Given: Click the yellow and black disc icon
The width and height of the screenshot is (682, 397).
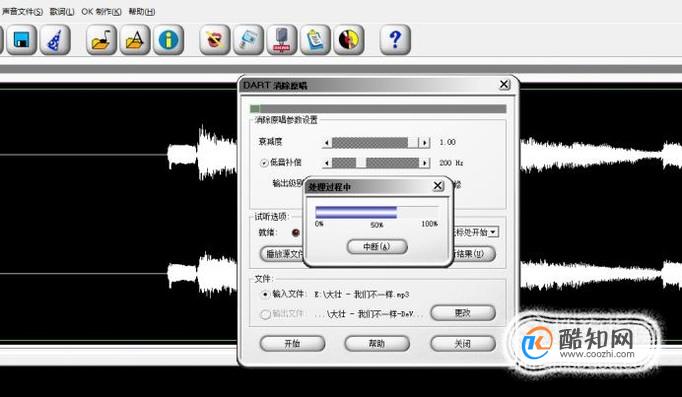Looking at the screenshot, I should pyautogui.click(x=349, y=40).
